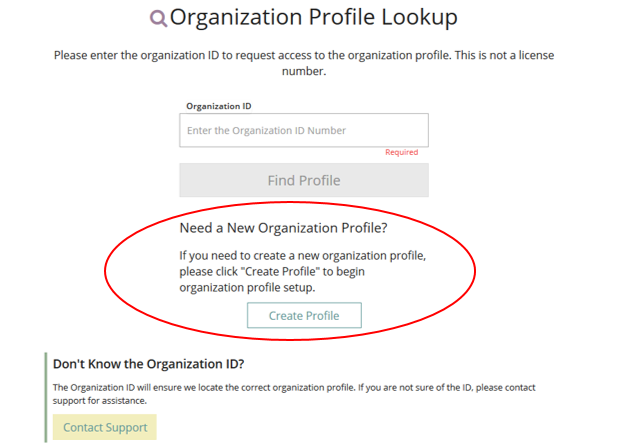Click the red "Required" validation text
Viewport: 621px width, 446px height.
[x=401, y=153]
